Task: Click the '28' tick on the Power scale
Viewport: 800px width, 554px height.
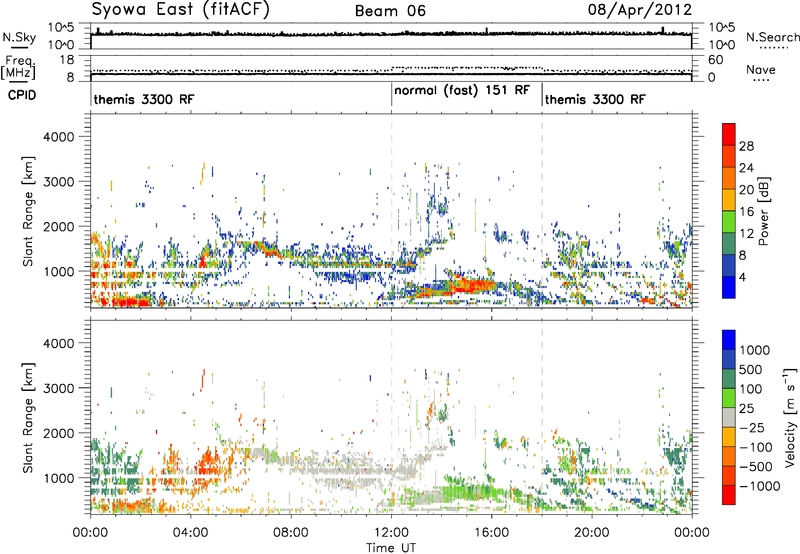Action: pos(746,146)
